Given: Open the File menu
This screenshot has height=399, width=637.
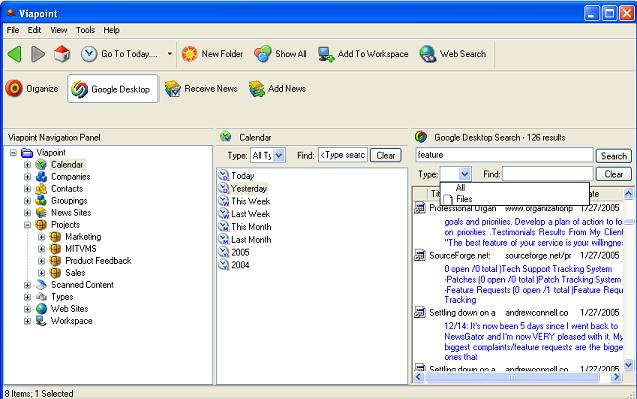Looking at the screenshot, I should (13, 30).
